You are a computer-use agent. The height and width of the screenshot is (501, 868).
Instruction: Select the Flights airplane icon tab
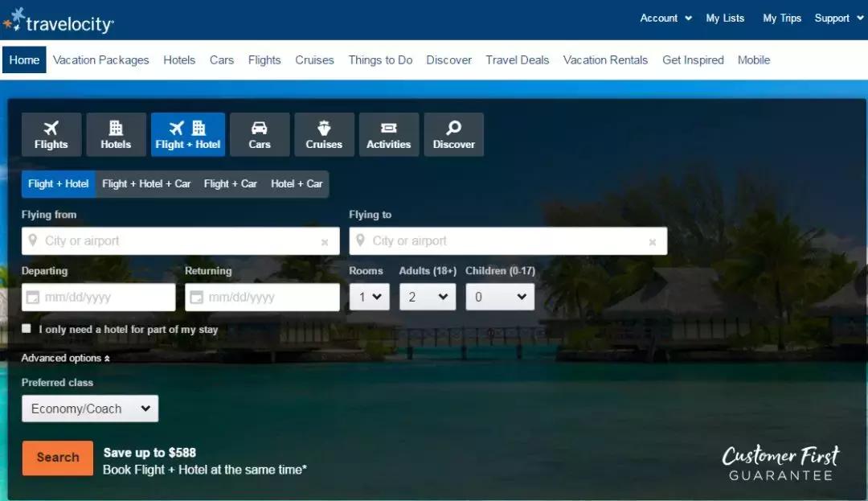[x=51, y=129]
